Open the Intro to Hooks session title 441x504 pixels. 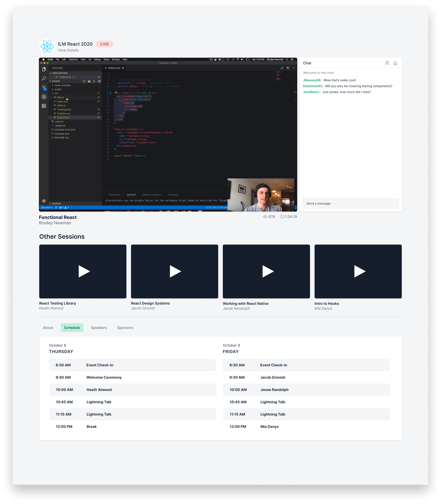pyautogui.click(x=327, y=303)
